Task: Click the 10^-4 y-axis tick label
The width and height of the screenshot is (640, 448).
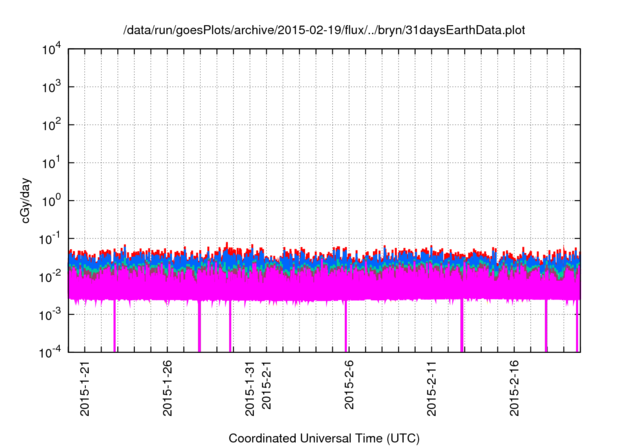Action: coord(50,352)
